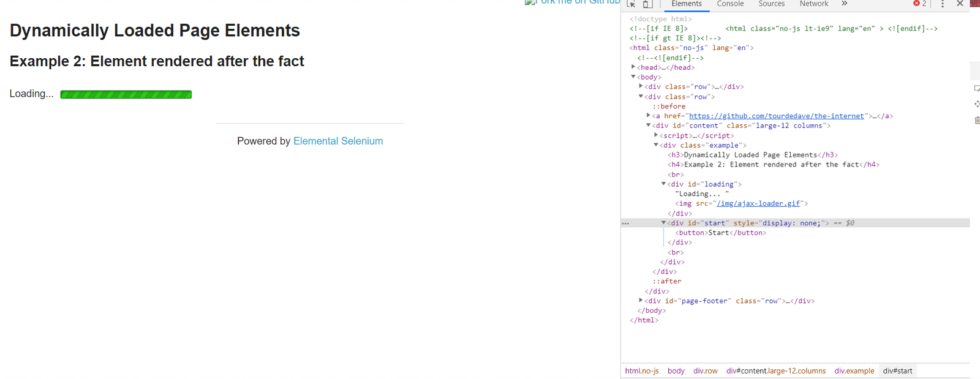Toggle the device toolbar icon
This screenshot has height=379, width=980.
tap(647, 4)
